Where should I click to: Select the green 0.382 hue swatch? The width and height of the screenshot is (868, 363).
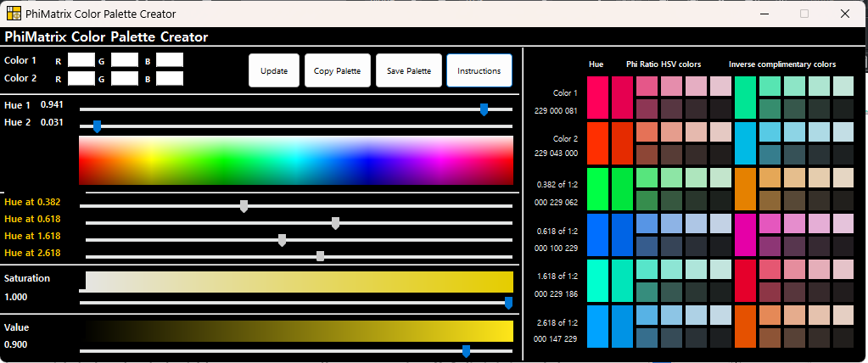pos(596,188)
